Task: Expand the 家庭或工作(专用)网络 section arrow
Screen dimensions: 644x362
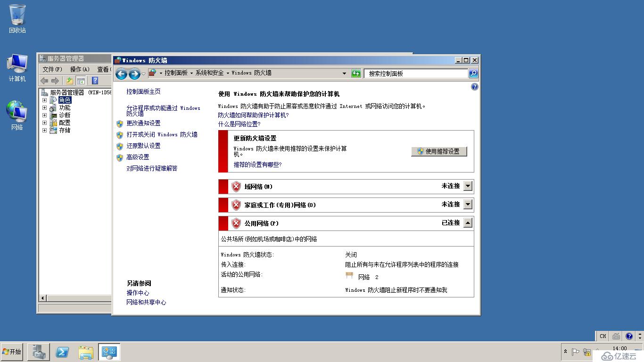Action: click(468, 205)
